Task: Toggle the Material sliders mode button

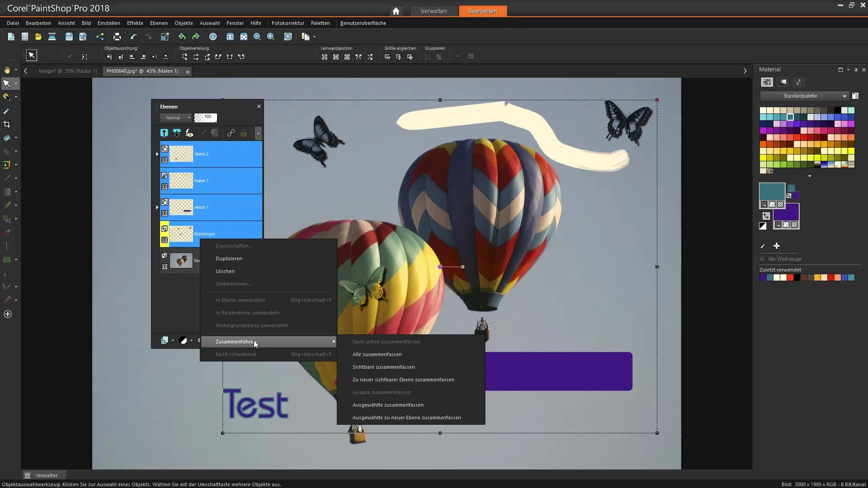Action: [799, 82]
